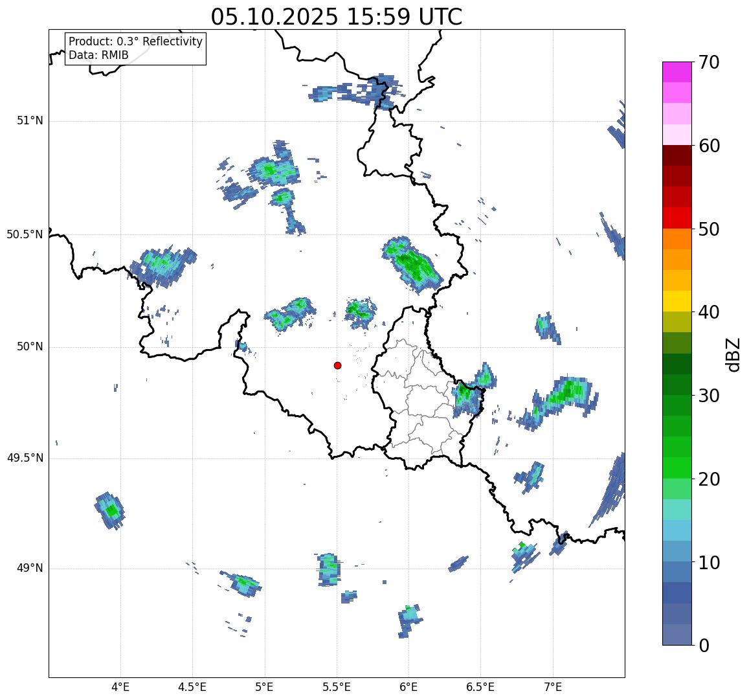The image size is (749, 700).
Task: Click the colorbar tick label 70
Action: 709,62
